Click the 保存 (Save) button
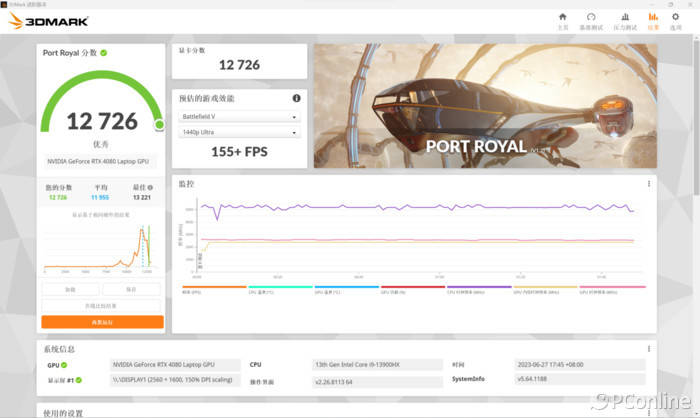Screen dimensions: 700x418 [131, 289]
